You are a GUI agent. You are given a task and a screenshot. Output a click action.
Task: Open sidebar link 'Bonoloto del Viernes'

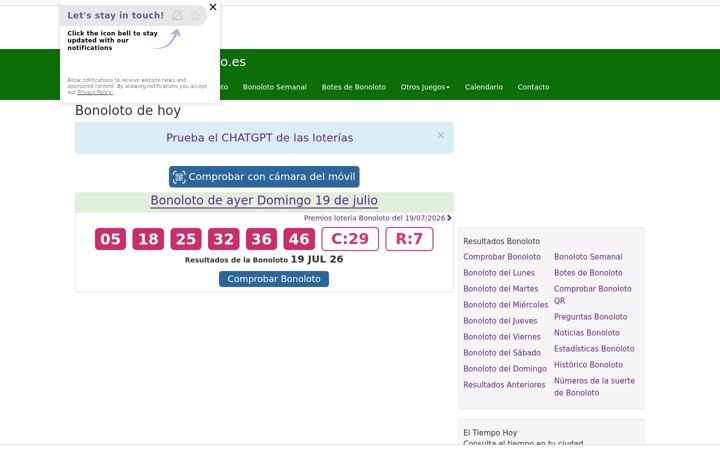[x=502, y=337]
